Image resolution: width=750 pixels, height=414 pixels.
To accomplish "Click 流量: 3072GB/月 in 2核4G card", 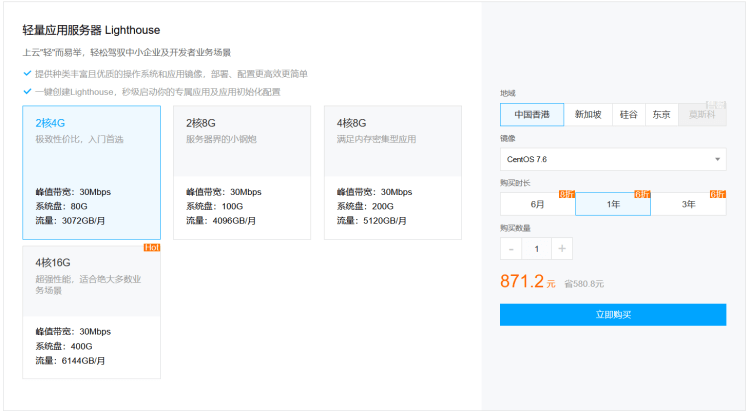I will coord(70,221).
